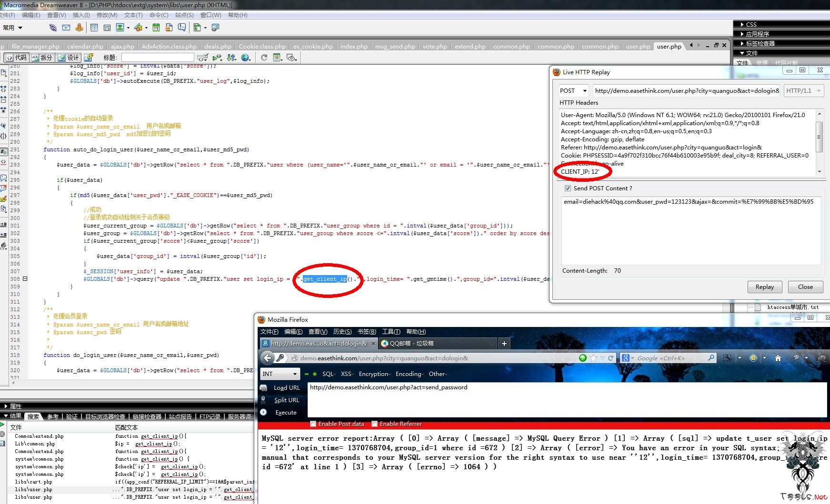Open the INT dropdown in HackBar

(x=280, y=374)
